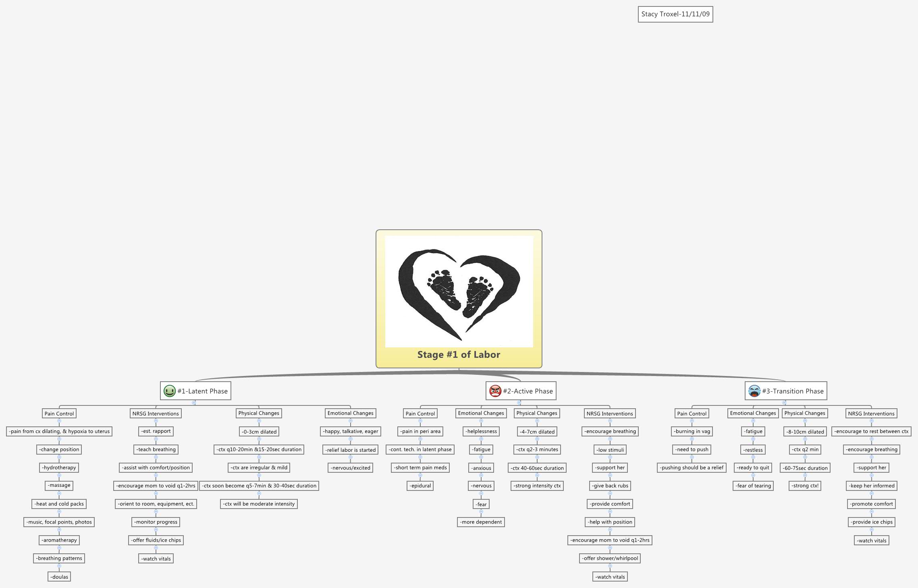Select the Stage #1 of Labor central topic

(459, 355)
